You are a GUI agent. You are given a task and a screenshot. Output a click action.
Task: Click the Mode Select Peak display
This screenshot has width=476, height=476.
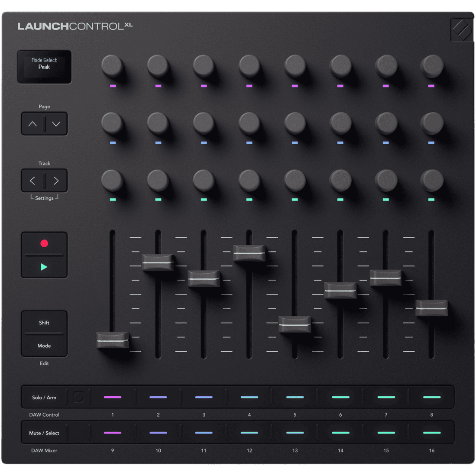coord(44,67)
